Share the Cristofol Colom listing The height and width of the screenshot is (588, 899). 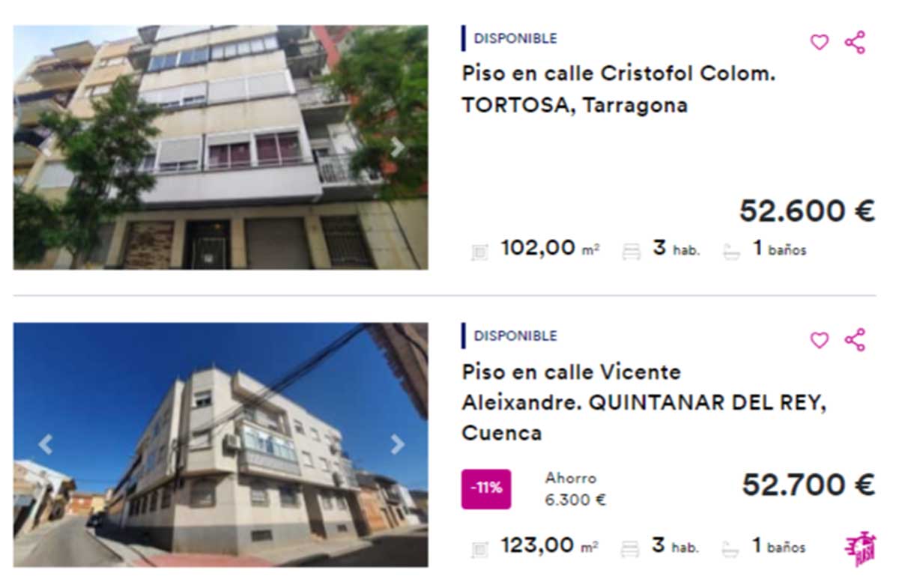pyautogui.click(x=855, y=43)
